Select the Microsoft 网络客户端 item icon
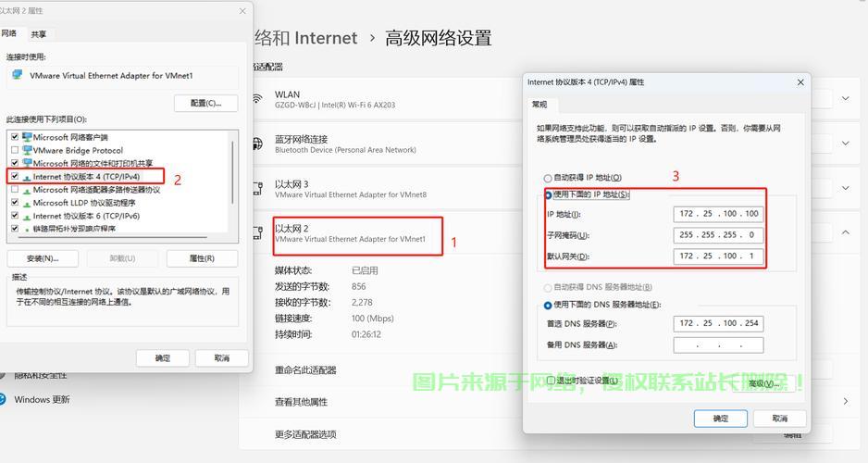The height and width of the screenshot is (463, 868). (27, 137)
